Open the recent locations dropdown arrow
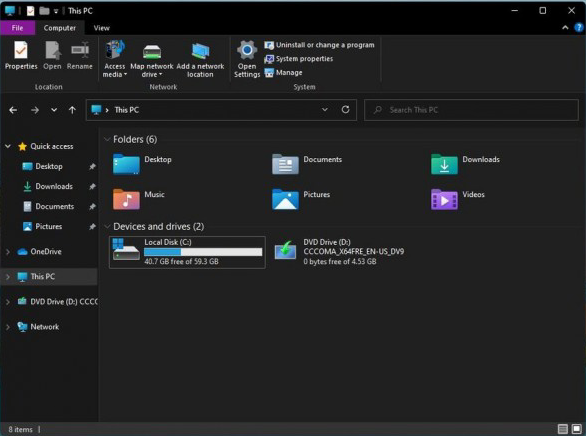 [54, 110]
